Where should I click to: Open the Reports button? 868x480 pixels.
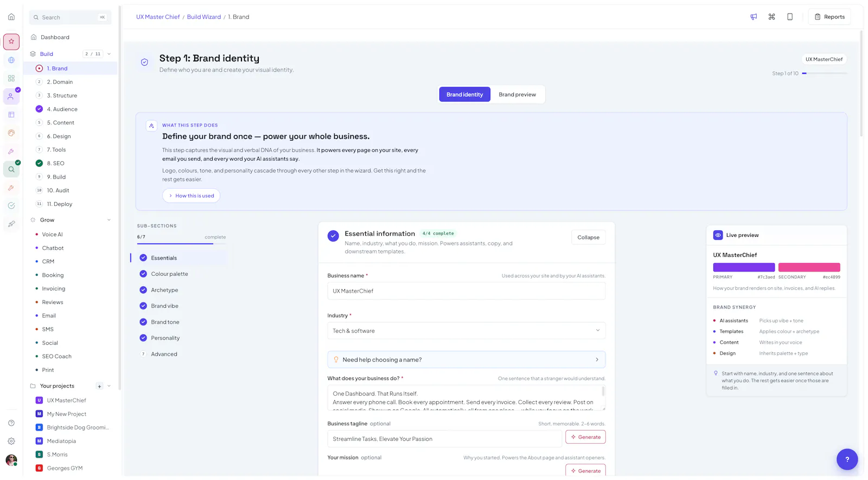[x=829, y=17]
